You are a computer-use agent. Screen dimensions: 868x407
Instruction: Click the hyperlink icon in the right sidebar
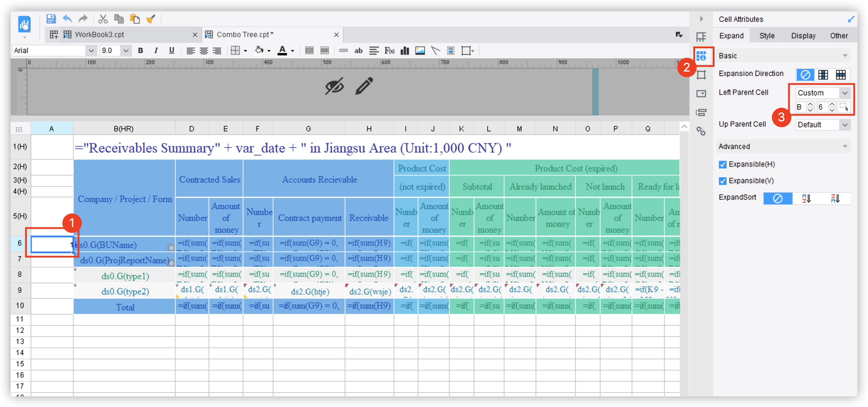pos(702,131)
